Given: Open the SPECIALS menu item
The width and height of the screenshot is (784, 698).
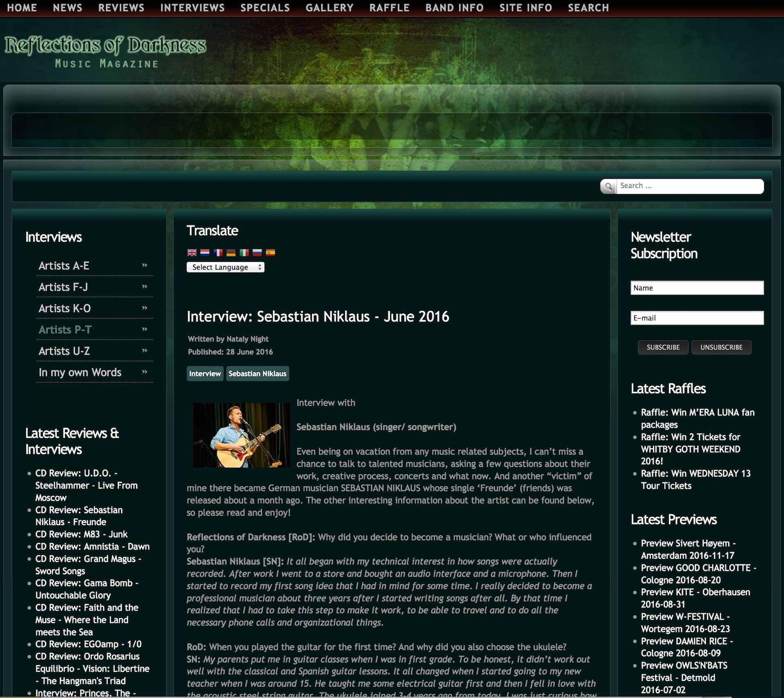Looking at the screenshot, I should pos(265,8).
